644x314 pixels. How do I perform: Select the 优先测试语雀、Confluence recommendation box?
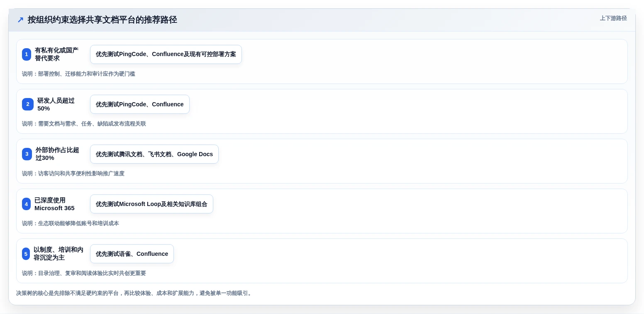(132, 254)
